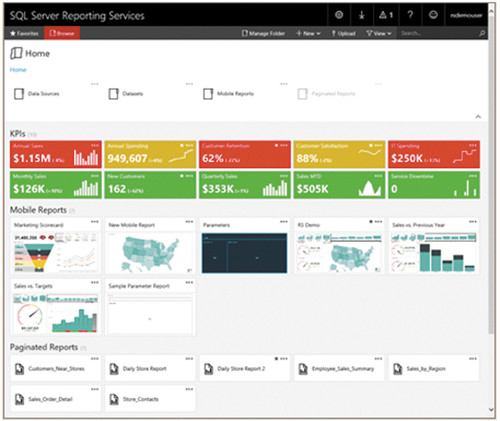Screen dimensions: 500x421
Task: Open RS Demo mobile report thumbnail
Action: 339,253
